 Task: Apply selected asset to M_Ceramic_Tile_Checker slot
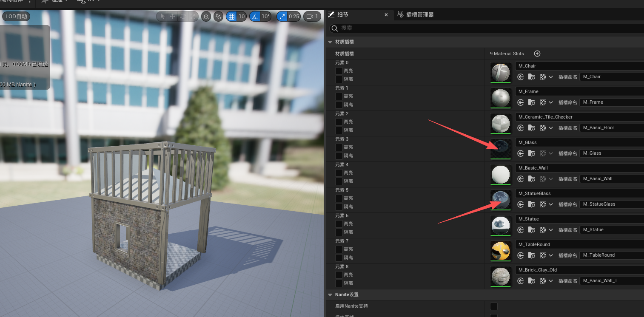(521, 128)
